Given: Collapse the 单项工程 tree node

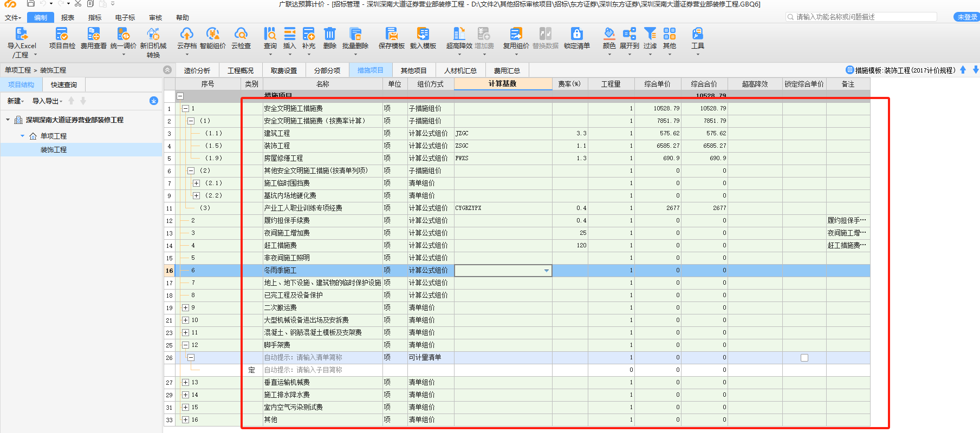Looking at the screenshot, I should 22,136.
